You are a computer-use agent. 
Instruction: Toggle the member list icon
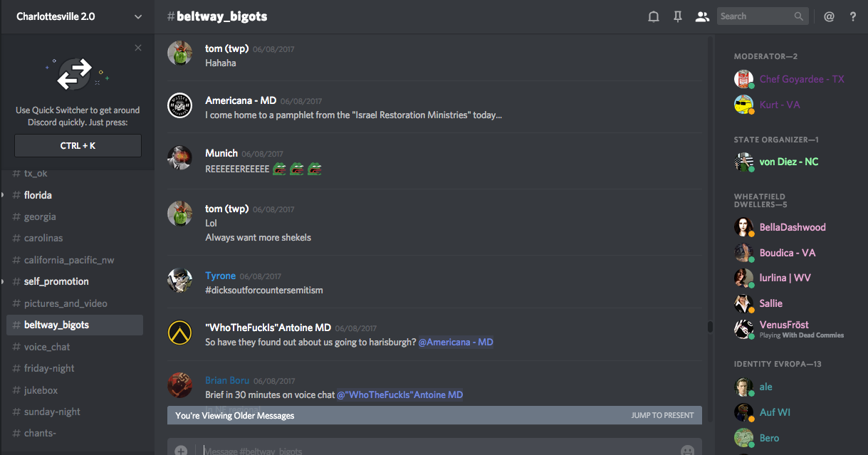pos(702,16)
